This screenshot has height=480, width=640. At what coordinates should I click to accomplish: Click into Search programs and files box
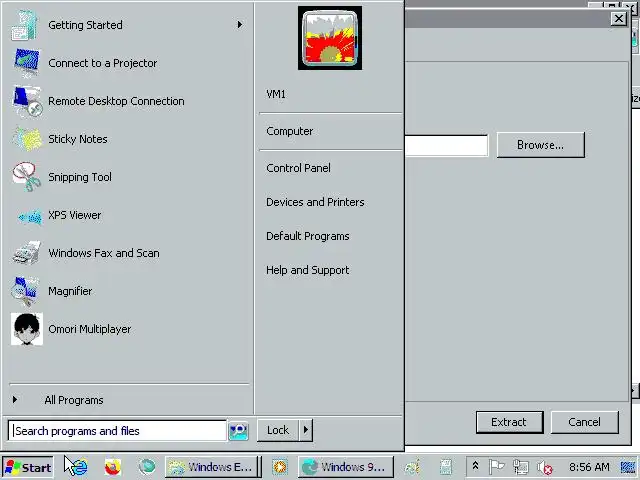point(117,431)
